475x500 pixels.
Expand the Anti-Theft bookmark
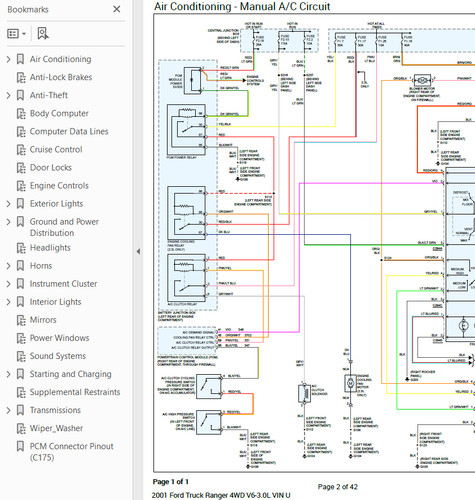9,95
